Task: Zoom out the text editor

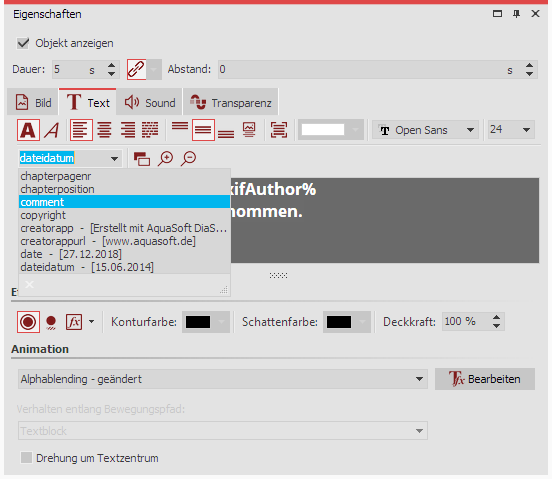Action: coord(188,158)
